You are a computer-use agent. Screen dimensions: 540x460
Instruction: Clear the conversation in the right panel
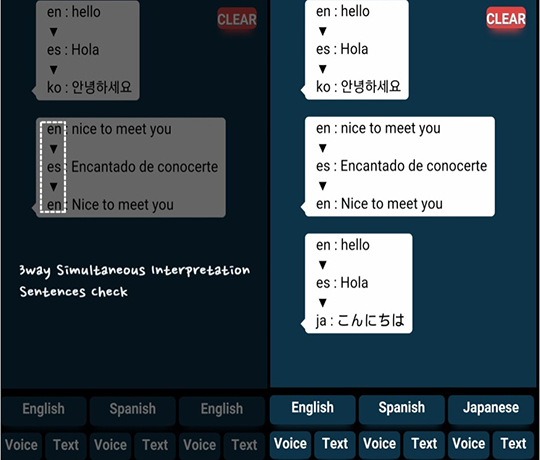[506, 19]
